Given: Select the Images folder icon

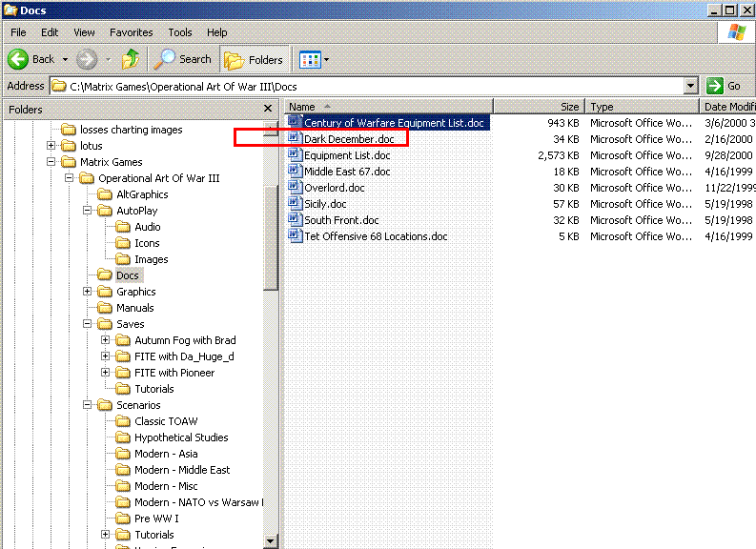Looking at the screenshot, I should [123, 259].
